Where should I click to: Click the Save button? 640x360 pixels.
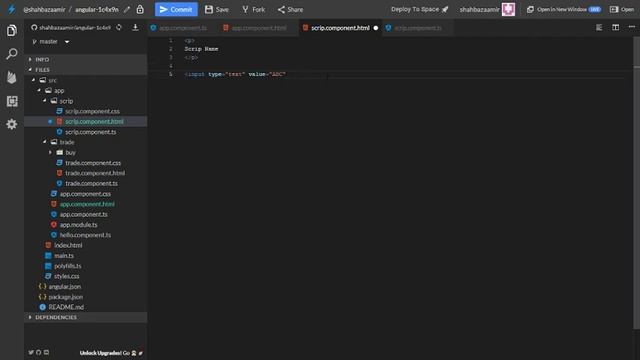(217, 9)
